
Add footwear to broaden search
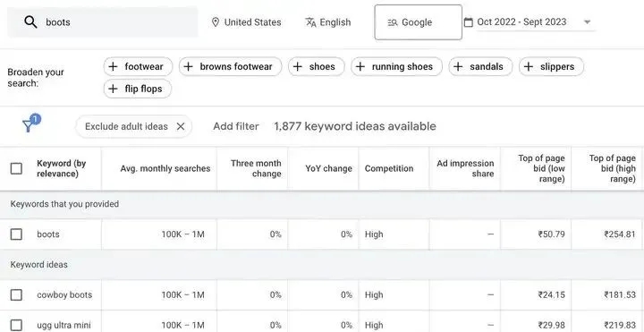coord(138,66)
